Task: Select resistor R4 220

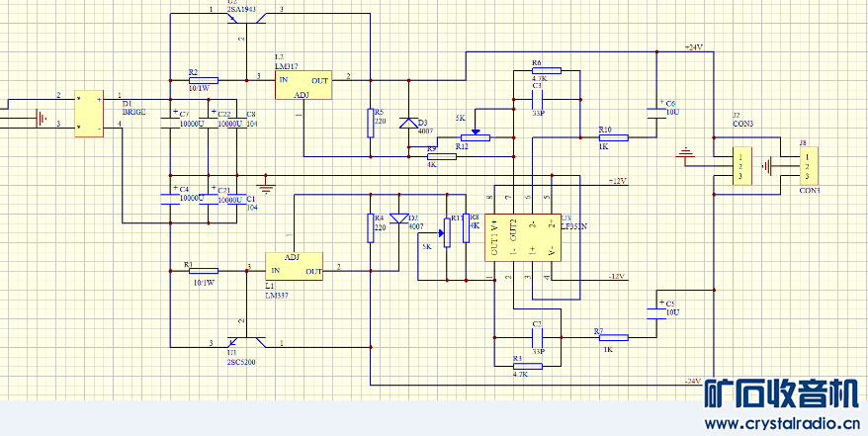Action: tap(371, 228)
